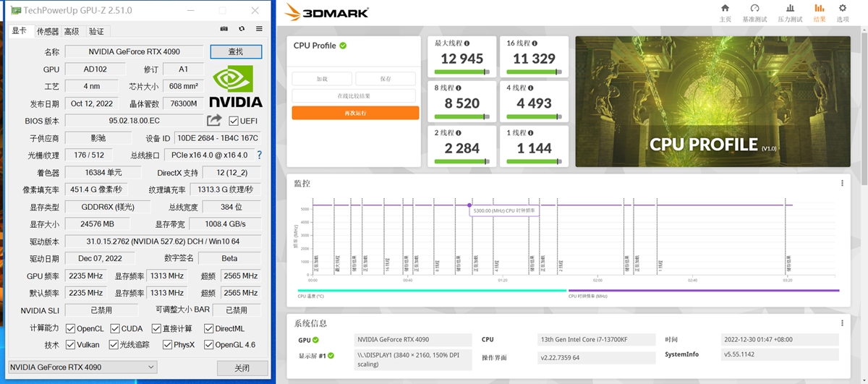Click the 1 线程 score progress bar
This screenshot has height=384, width=868.
(534, 161)
